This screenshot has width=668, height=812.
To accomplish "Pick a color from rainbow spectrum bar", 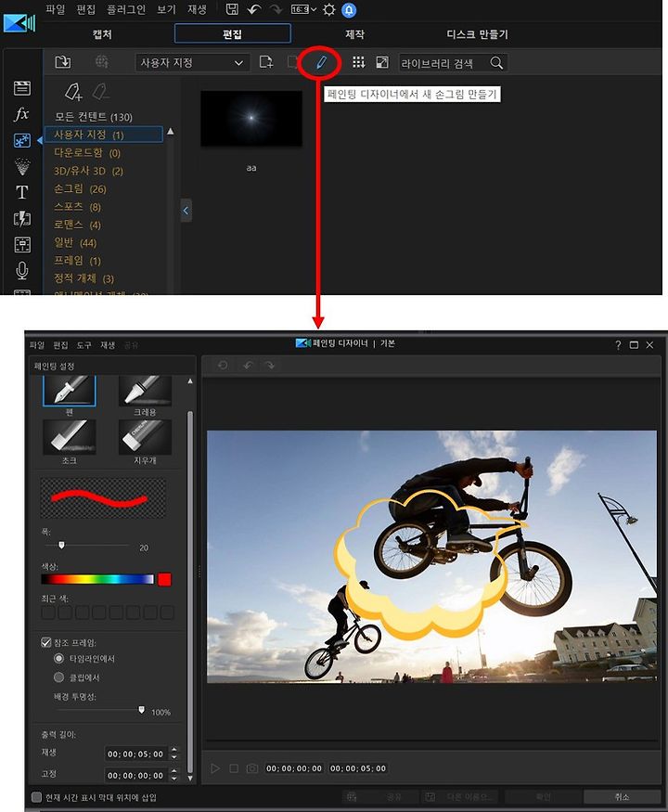I will pos(97,579).
